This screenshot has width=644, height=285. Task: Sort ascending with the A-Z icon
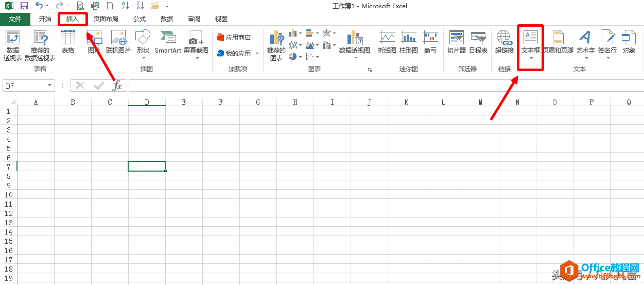125,6
